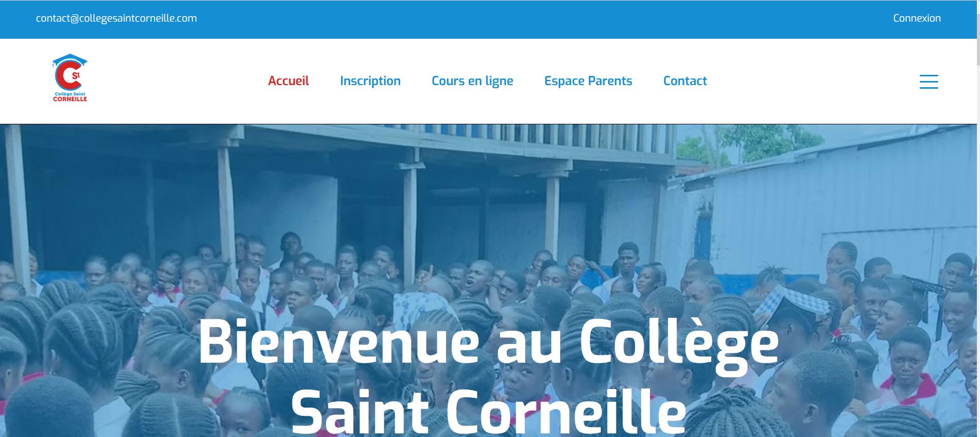
Task: Select Cours en ligne in navigation
Action: [472, 81]
